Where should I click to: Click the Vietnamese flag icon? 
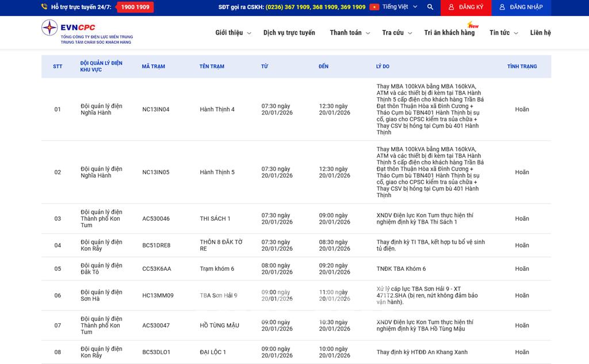[x=374, y=7]
